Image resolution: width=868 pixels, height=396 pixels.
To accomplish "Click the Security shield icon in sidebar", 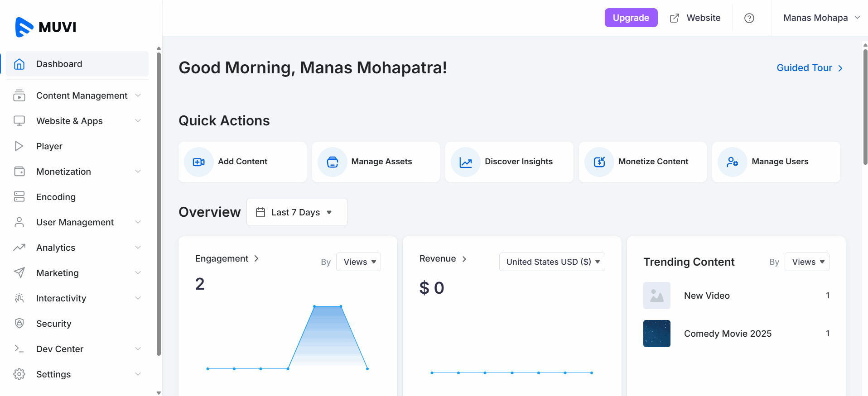I will tap(19, 323).
